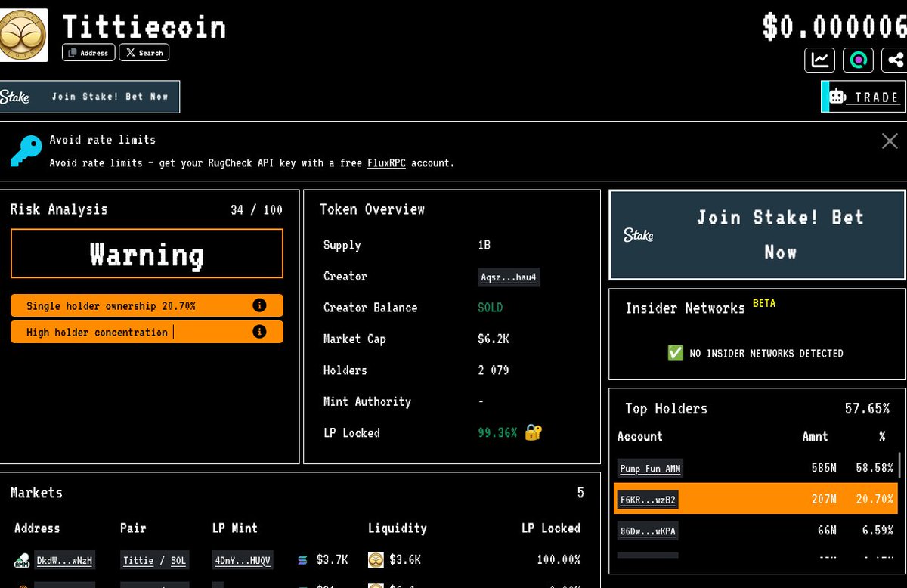Click the circular purple-green app icon
The height and width of the screenshot is (588, 907).
858,60
